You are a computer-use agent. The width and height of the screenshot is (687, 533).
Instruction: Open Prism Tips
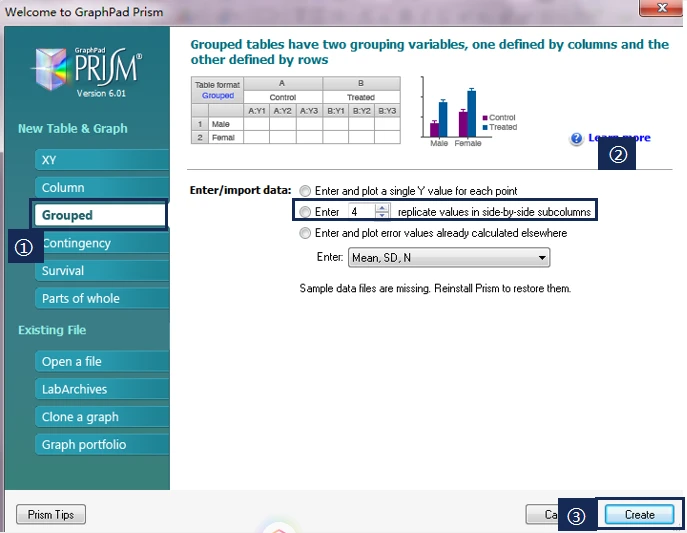(x=51, y=514)
